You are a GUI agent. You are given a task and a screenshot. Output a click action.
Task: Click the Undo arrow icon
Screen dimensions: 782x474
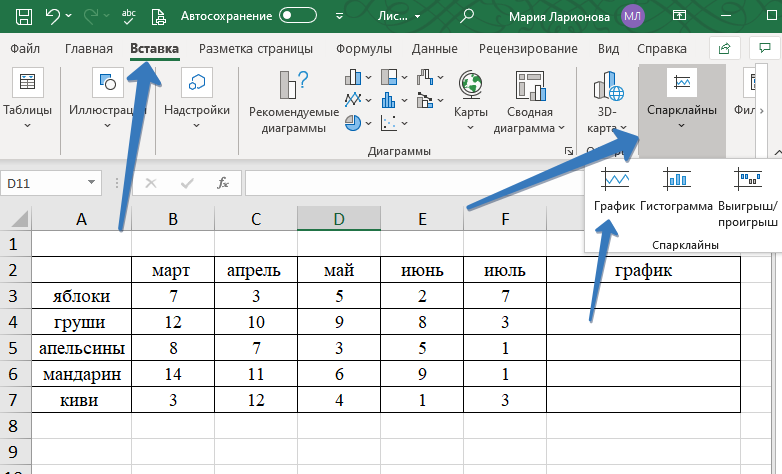(52, 16)
